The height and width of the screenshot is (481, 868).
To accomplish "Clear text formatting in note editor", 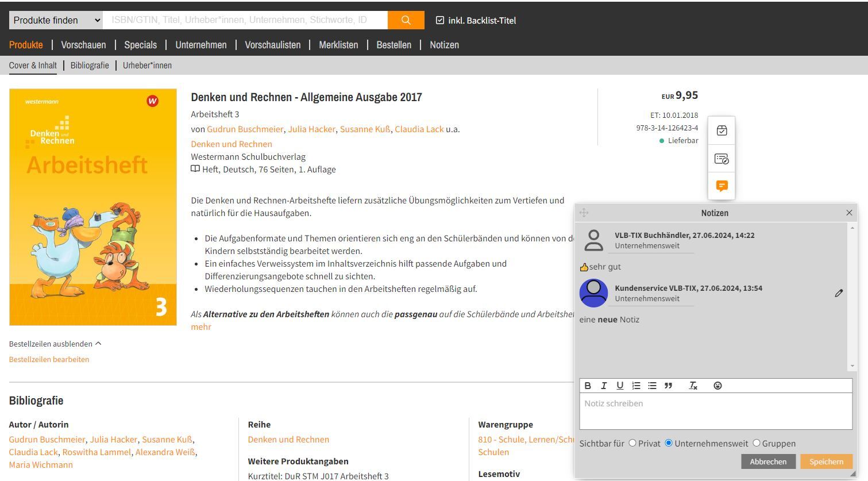I will click(693, 386).
